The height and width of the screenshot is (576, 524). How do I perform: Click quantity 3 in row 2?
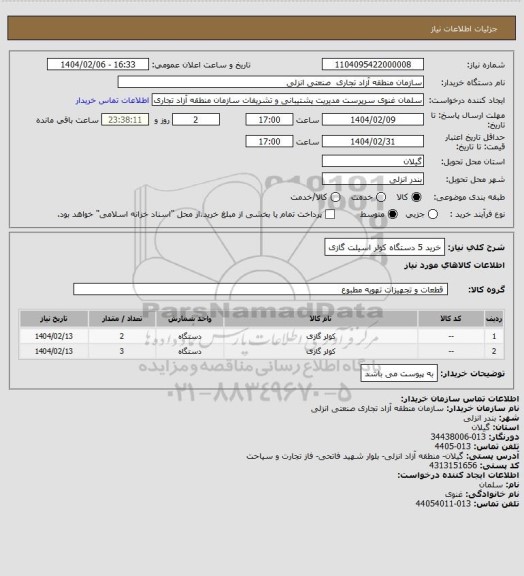pos(122,351)
